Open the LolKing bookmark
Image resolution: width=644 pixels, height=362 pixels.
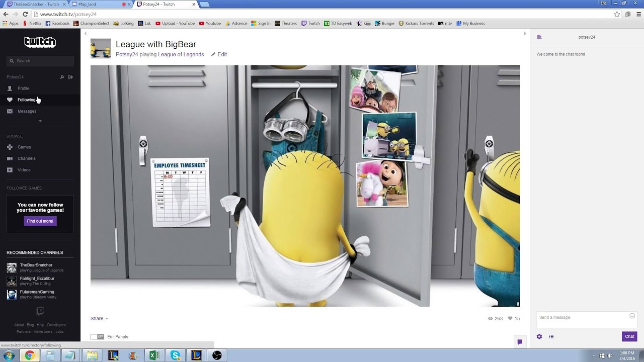(123, 24)
